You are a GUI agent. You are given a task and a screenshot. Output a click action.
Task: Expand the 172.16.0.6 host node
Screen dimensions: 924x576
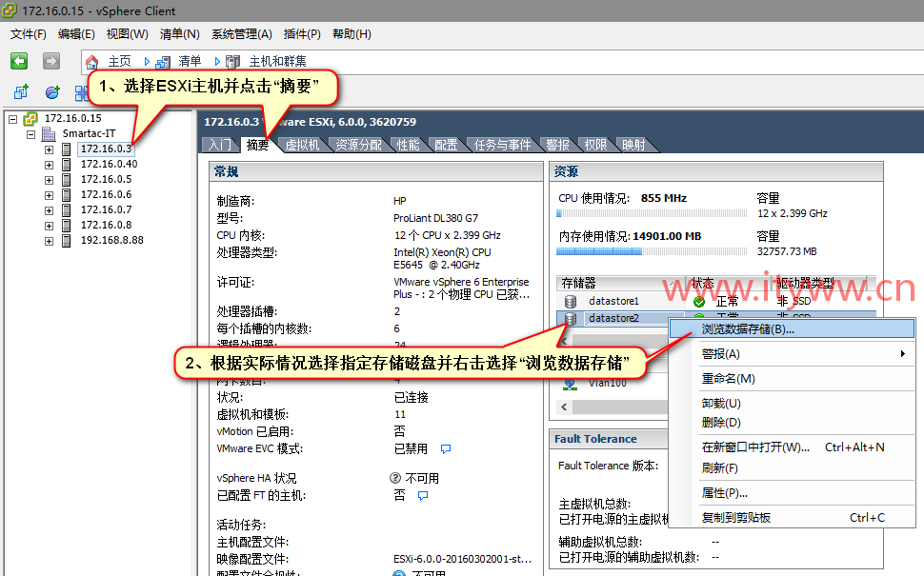click(x=49, y=195)
